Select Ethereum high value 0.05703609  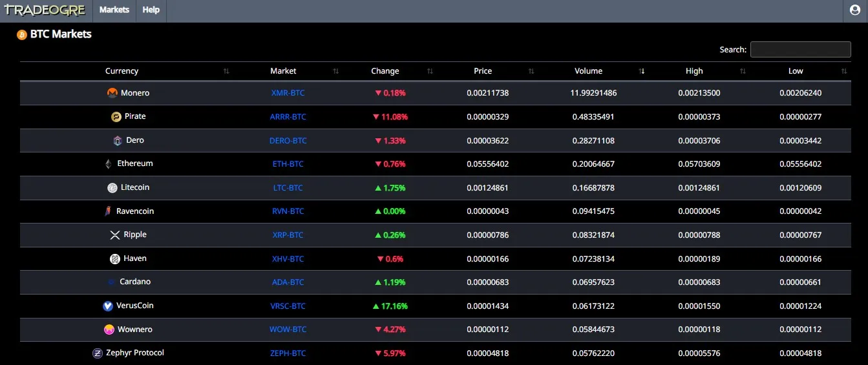click(699, 164)
